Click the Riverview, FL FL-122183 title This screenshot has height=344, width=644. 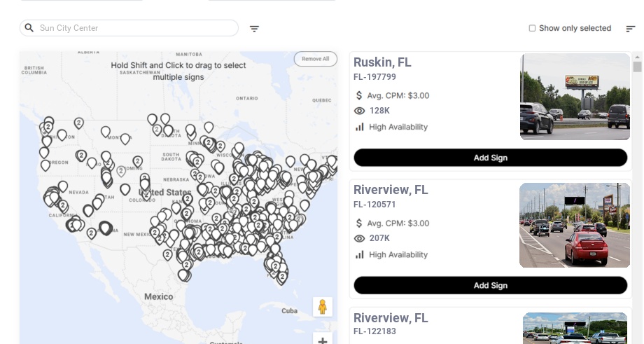(391, 318)
